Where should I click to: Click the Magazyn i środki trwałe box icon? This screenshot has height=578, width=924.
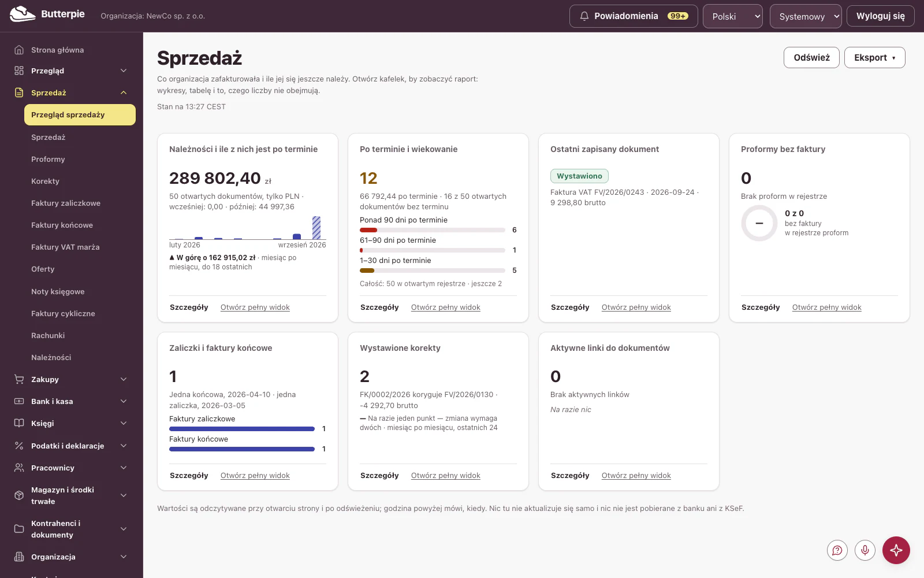point(19,495)
